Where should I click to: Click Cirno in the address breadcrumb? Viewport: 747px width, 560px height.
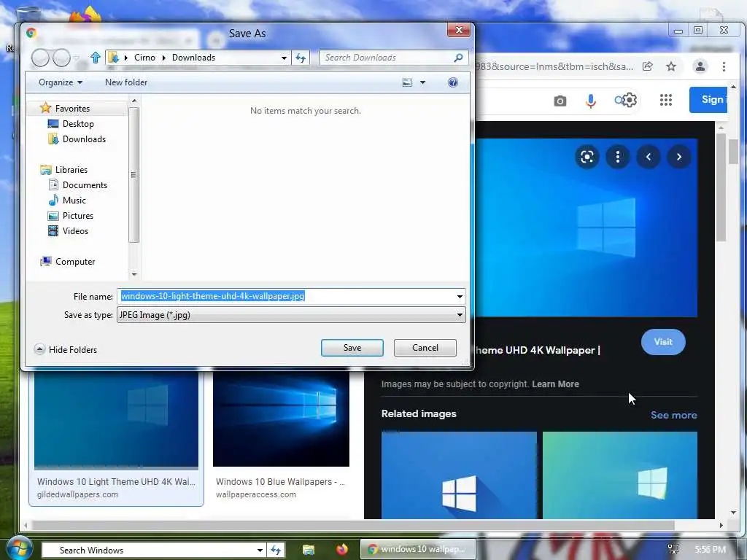pos(145,58)
